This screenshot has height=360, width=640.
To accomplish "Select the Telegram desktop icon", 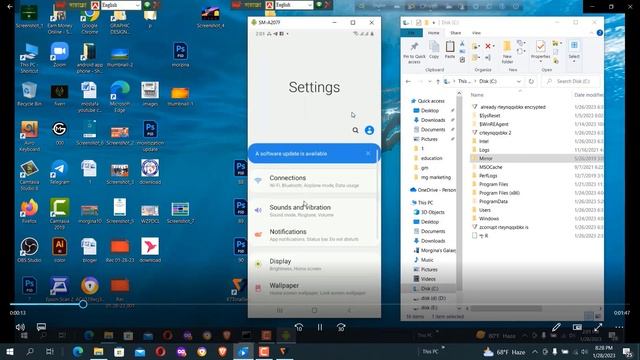I will tap(60, 173).
